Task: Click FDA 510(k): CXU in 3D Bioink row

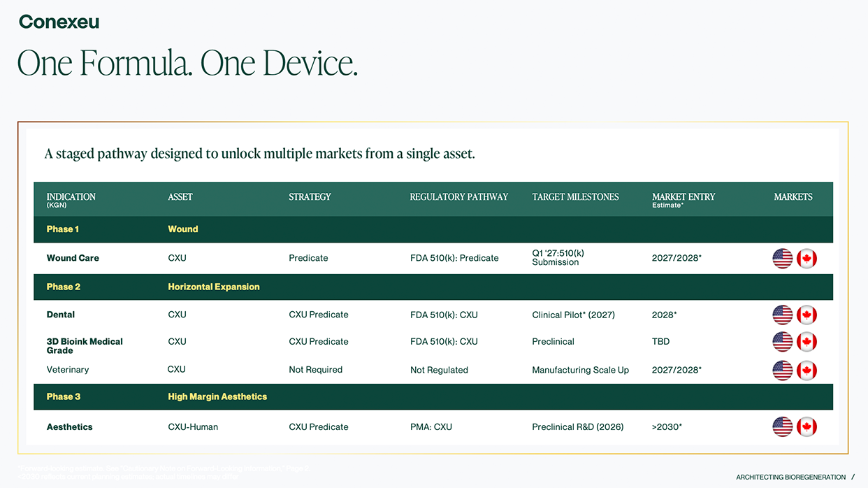Action: click(x=444, y=342)
